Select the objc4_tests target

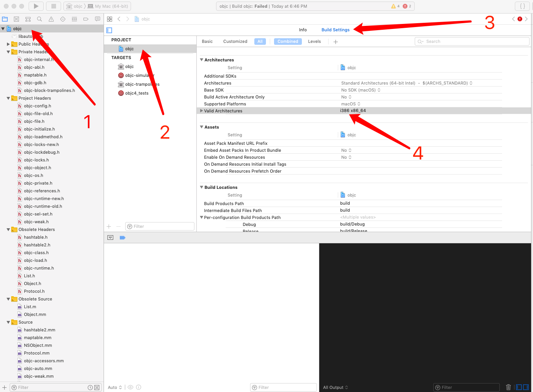coord(136,93)
